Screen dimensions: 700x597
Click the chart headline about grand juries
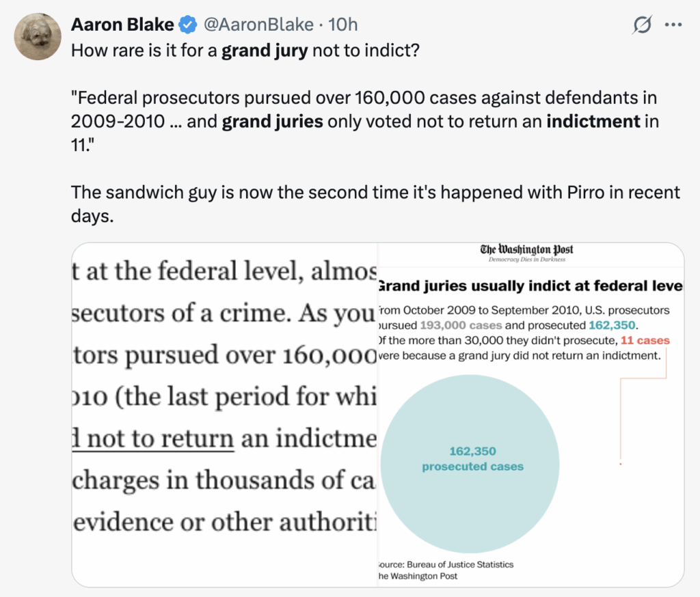click(x=530, y=286)
